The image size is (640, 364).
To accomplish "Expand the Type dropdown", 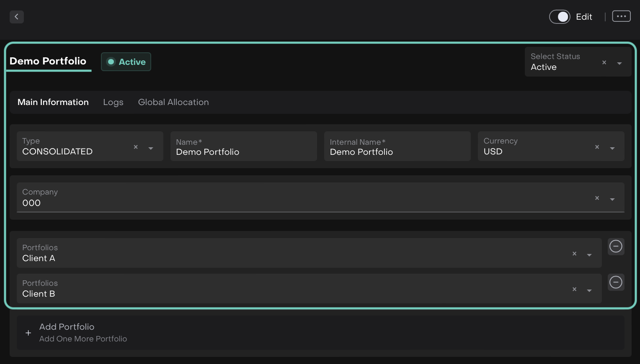I will coord(151,148).
